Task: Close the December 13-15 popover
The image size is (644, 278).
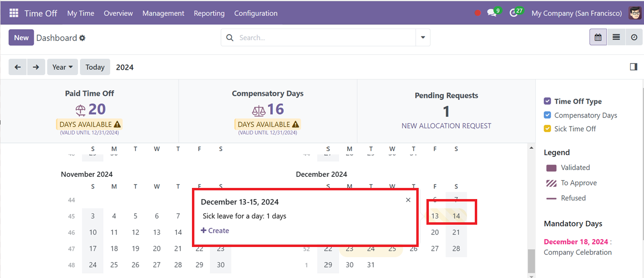Action: [408, 200]
